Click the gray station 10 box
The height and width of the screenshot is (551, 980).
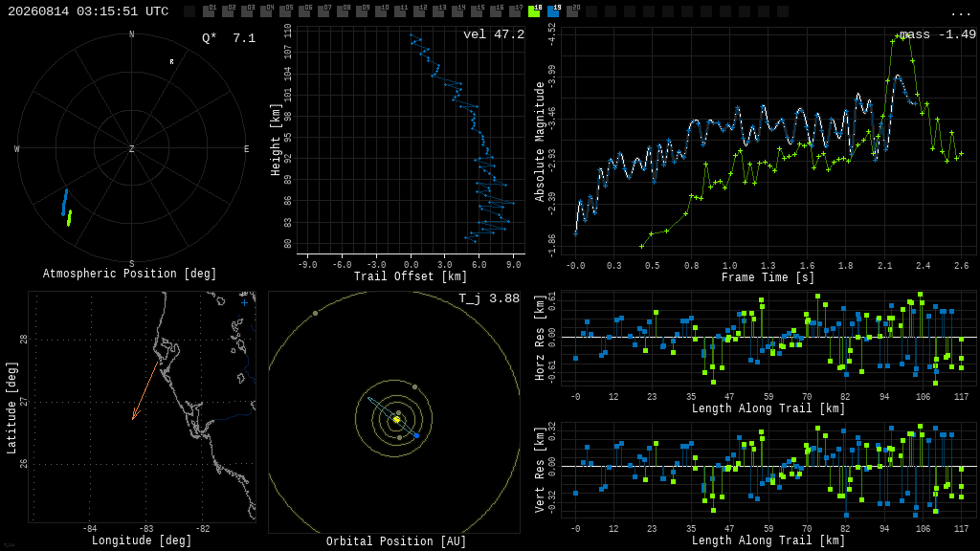[381, 11]
